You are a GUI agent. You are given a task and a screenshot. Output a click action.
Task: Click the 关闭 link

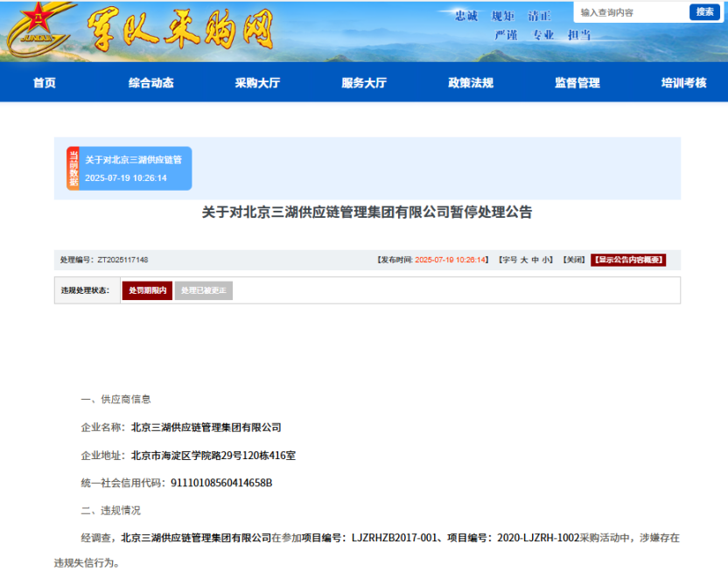pos(574,260)
